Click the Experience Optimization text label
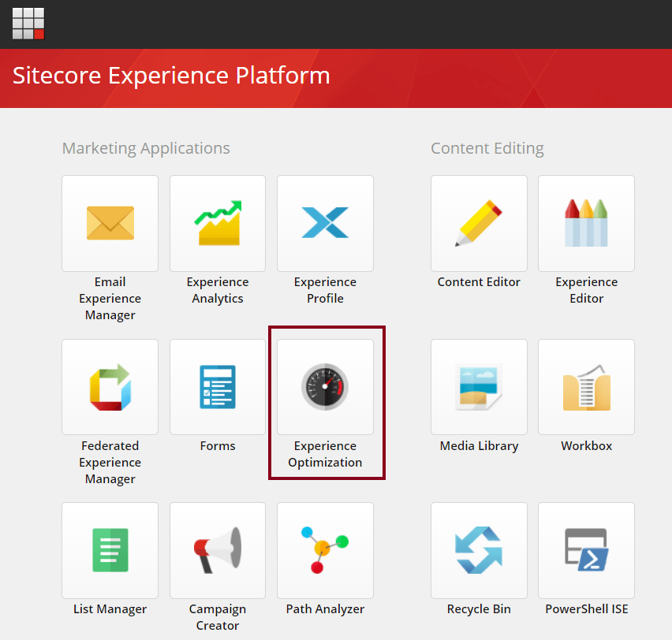 pos(325,454)
